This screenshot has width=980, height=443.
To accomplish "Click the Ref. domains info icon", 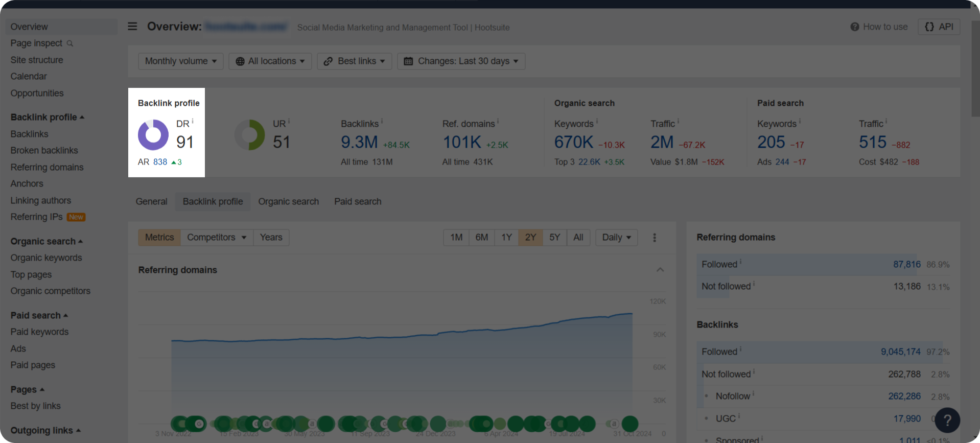I will click(x=498, y=122).
